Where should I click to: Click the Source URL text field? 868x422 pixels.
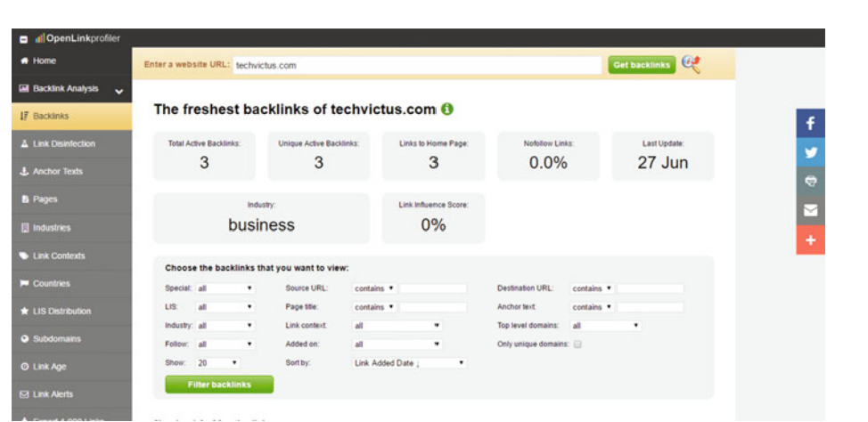tap(433, 288)
